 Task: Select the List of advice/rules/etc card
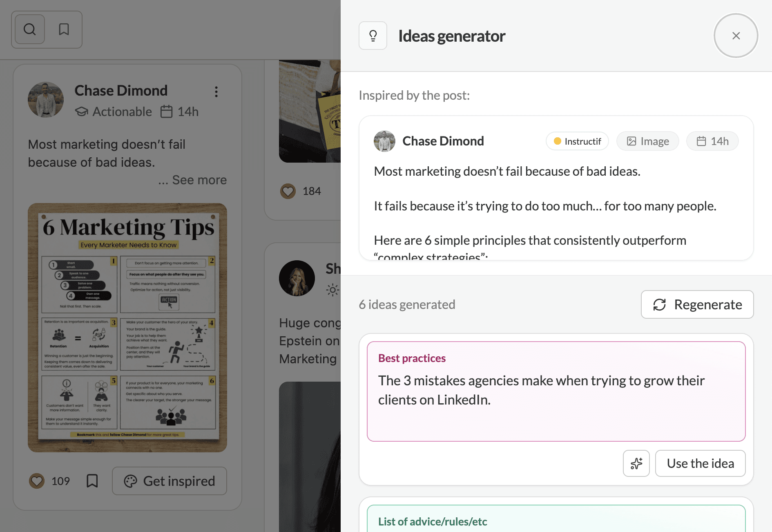pos(556,519)
